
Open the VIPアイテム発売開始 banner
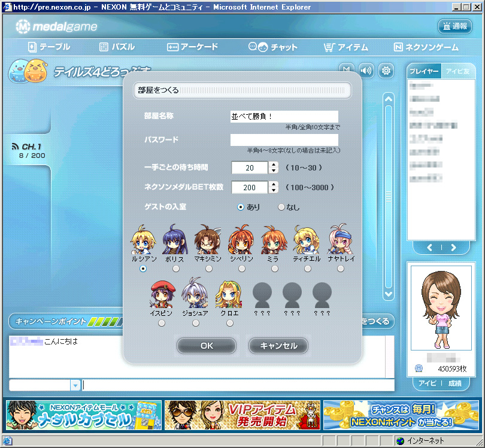pos(242,415)
